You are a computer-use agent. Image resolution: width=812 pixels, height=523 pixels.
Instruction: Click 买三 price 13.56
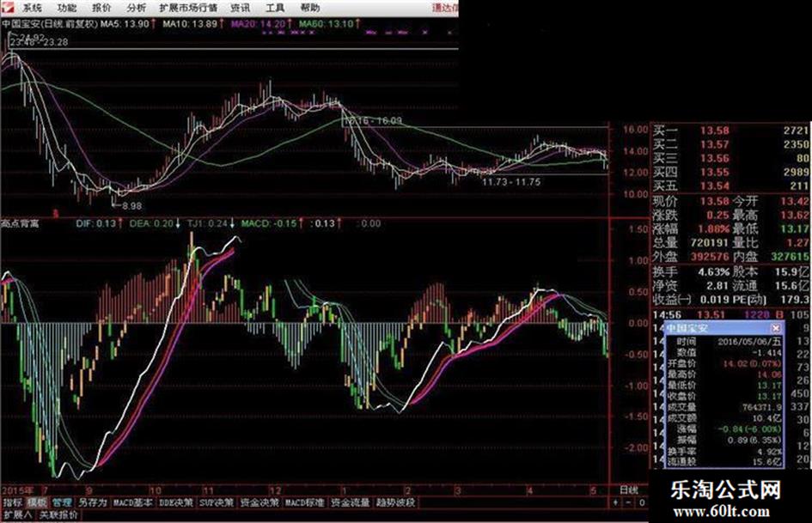(715, 159)
